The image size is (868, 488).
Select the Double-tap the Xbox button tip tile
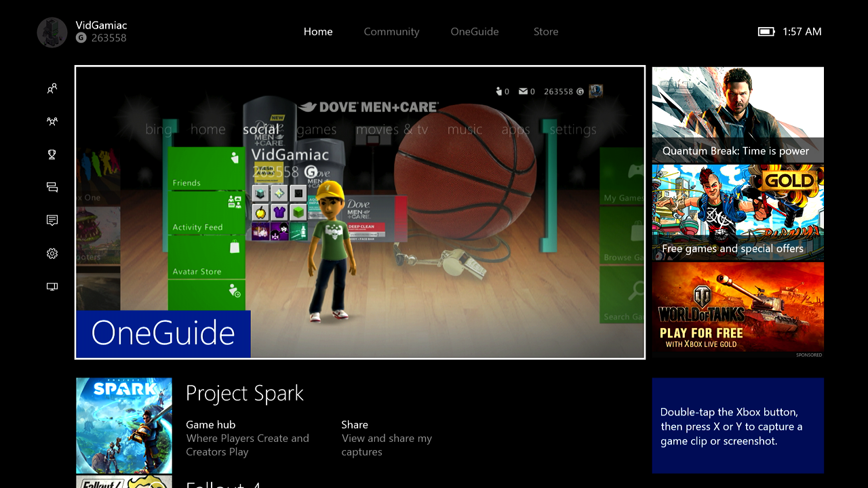738,426
